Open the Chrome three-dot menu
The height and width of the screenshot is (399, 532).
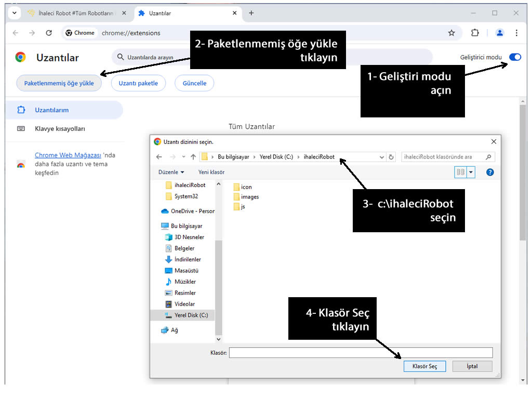tap(516, 33)
